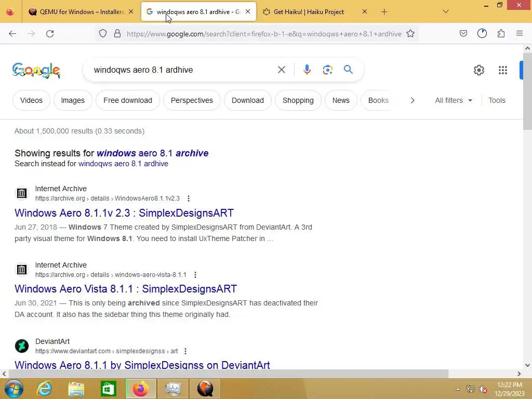Screen dimensions: 532x399
Task: Close the Get Haiku! tab
Action: pos(365,11)
